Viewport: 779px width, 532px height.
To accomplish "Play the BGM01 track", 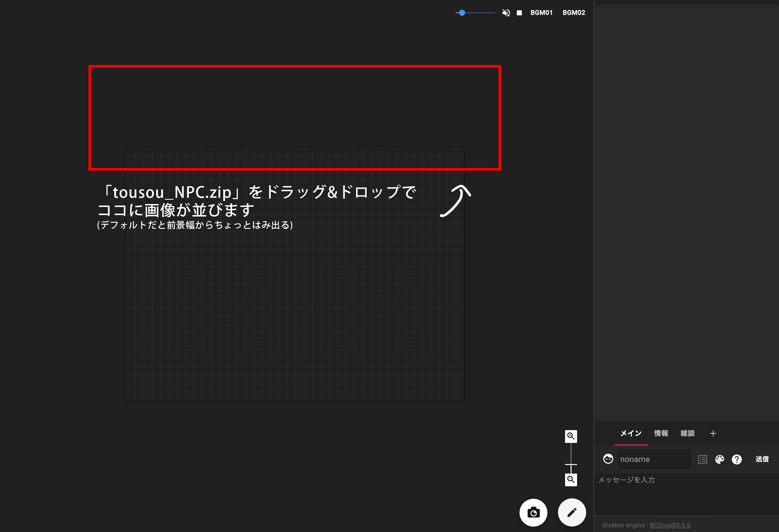I will [x=542, y=12].
